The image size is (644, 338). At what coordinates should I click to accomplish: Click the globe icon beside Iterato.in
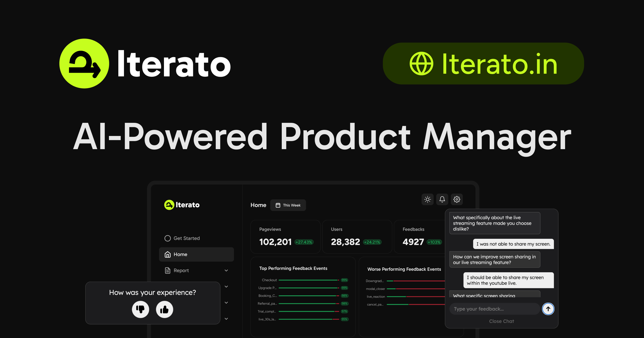pyautogui.click(x=421, y=64)
